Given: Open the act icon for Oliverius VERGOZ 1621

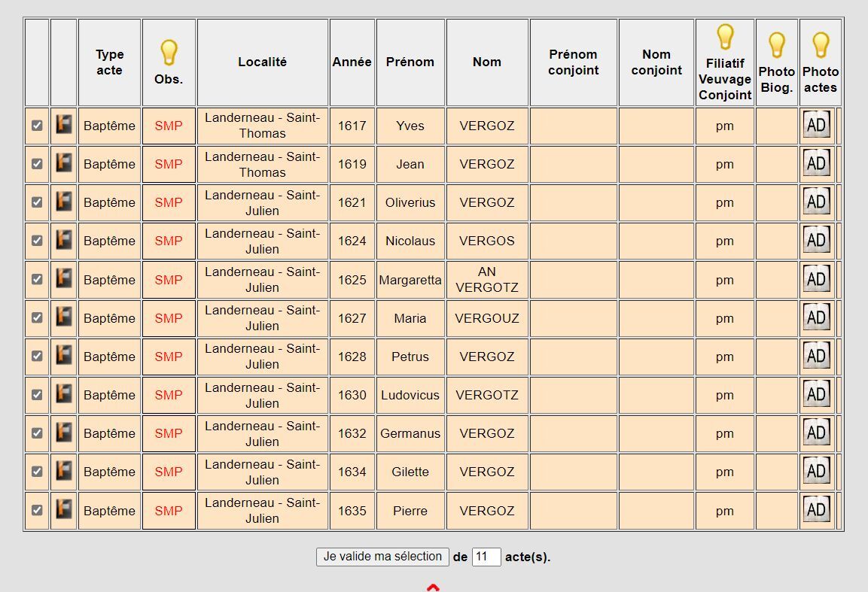Looking at the screenshot, I should coord(64,201).
